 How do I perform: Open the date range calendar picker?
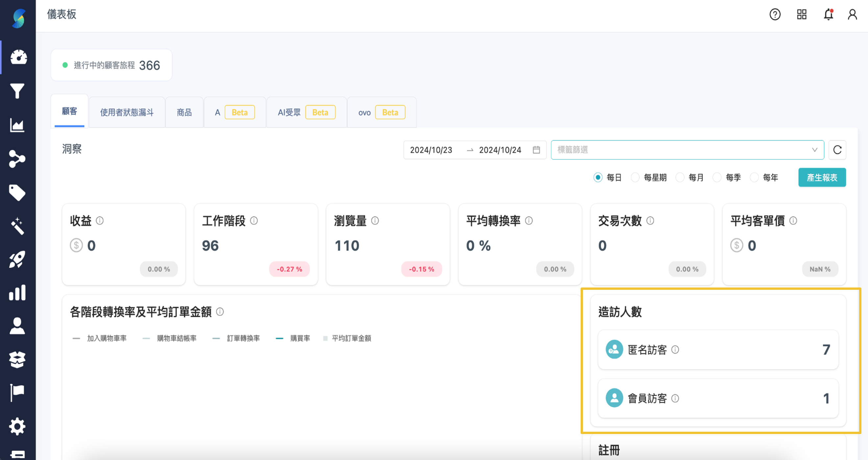click(x=537, y=150)
